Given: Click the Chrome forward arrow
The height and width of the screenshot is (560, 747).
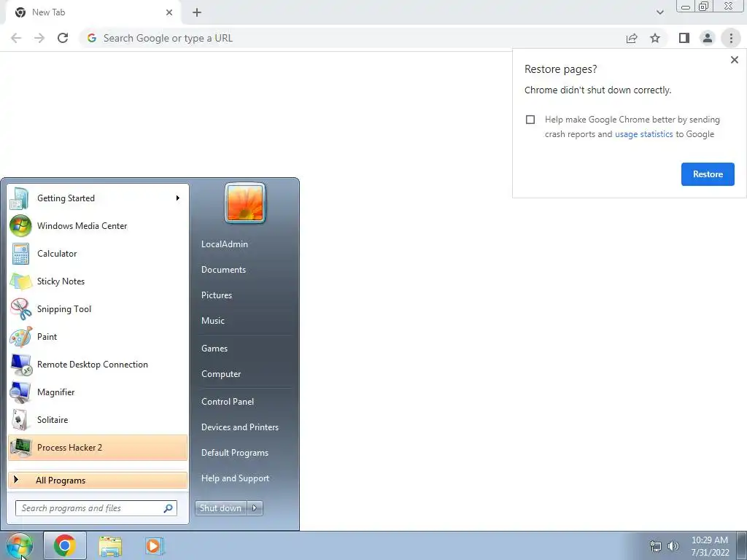Looking at the screenshot, I should (x=39, y=38).
